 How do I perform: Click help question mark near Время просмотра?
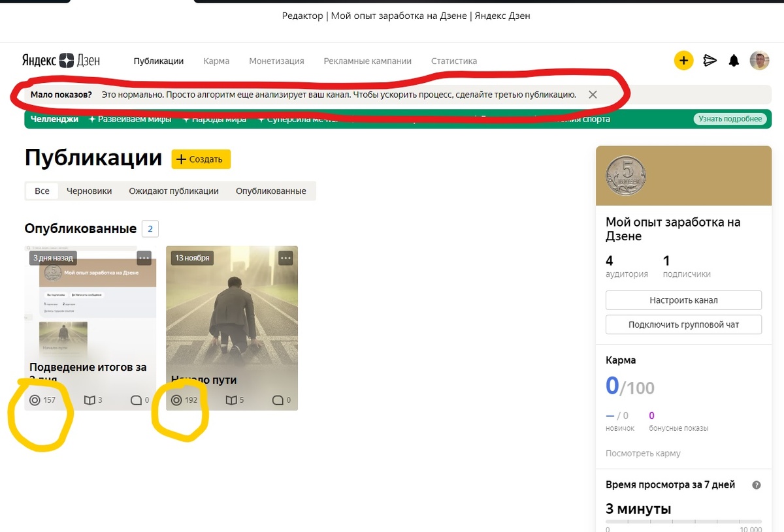point(757,485)
